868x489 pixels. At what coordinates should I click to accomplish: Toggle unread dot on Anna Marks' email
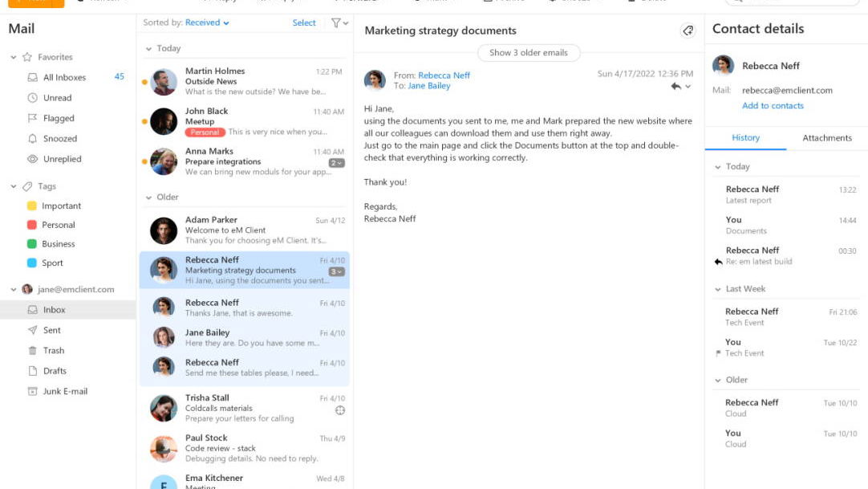pyautogui.click(x=144, y=161)
